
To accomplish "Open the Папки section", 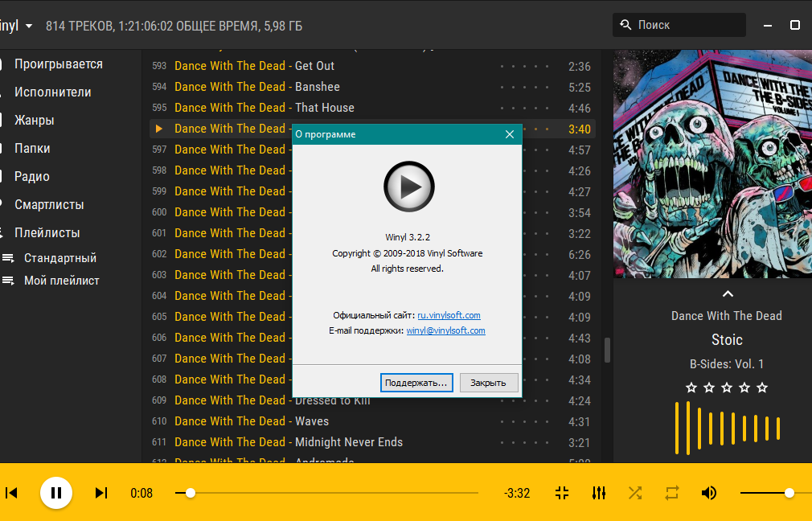I will tap(32, 148).
